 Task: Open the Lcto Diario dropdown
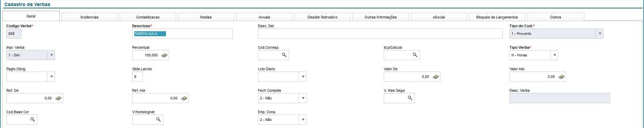coord(303,77)
